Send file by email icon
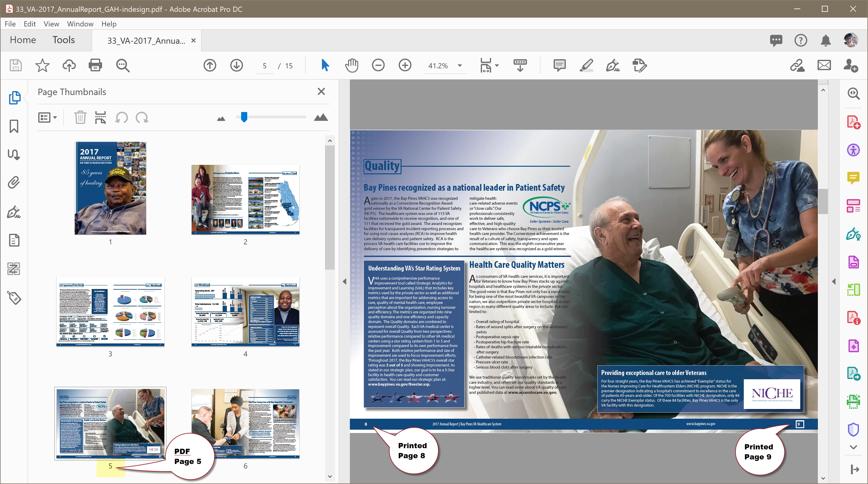 (x=824, y=65)
